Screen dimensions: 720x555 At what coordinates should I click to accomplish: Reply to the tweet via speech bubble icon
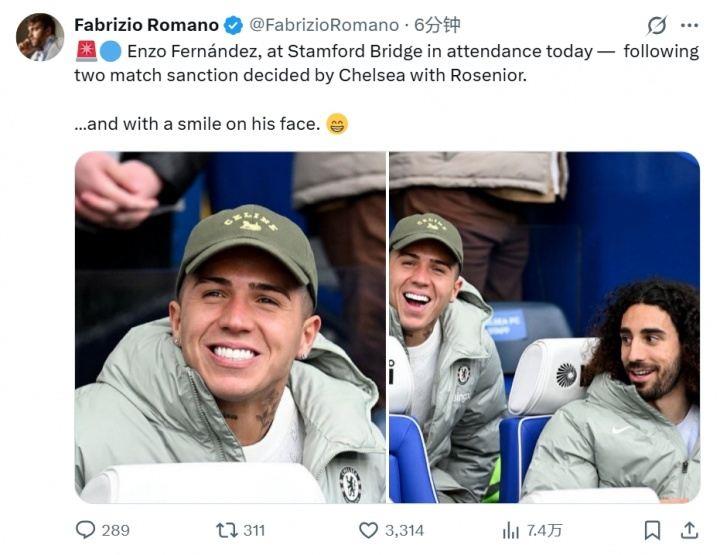tap(86, 530)
